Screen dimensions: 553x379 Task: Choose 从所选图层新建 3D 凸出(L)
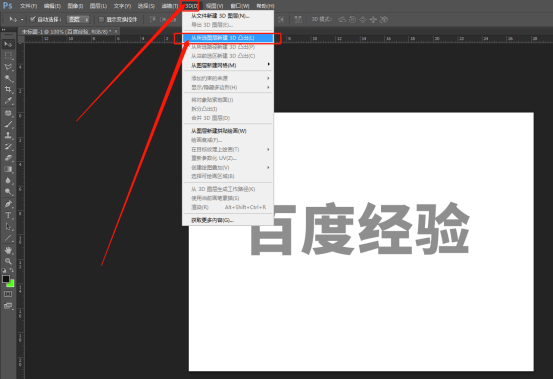pos(228,38)
